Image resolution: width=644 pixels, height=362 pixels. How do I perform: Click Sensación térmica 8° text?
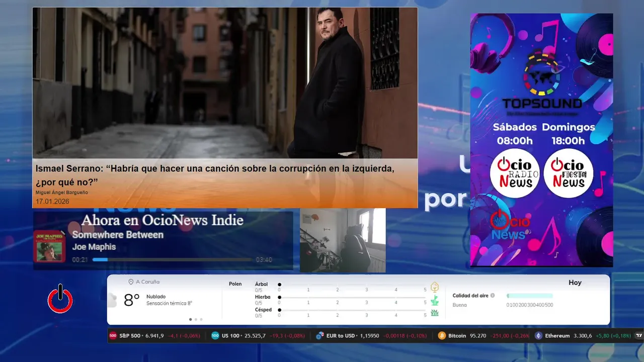point(169,304)
